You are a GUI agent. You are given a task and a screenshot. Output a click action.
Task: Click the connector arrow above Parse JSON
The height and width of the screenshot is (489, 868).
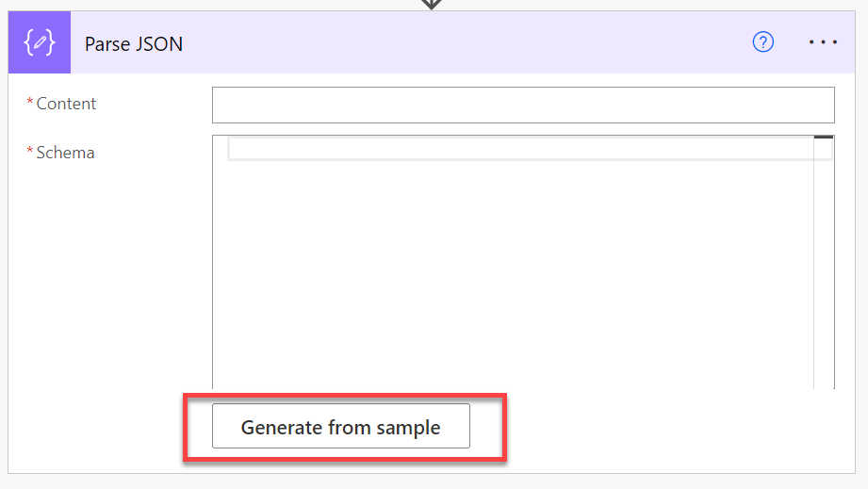tap(432, 4)
